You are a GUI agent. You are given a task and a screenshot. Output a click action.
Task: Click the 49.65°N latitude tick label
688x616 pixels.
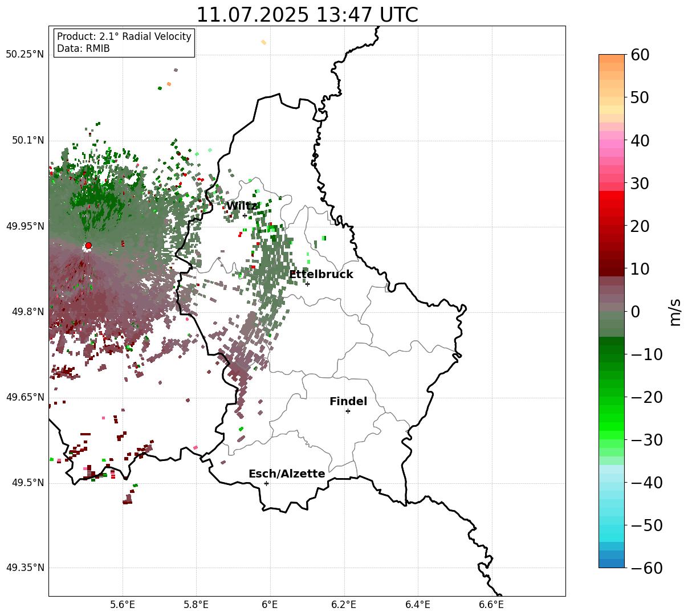[25, 397]
